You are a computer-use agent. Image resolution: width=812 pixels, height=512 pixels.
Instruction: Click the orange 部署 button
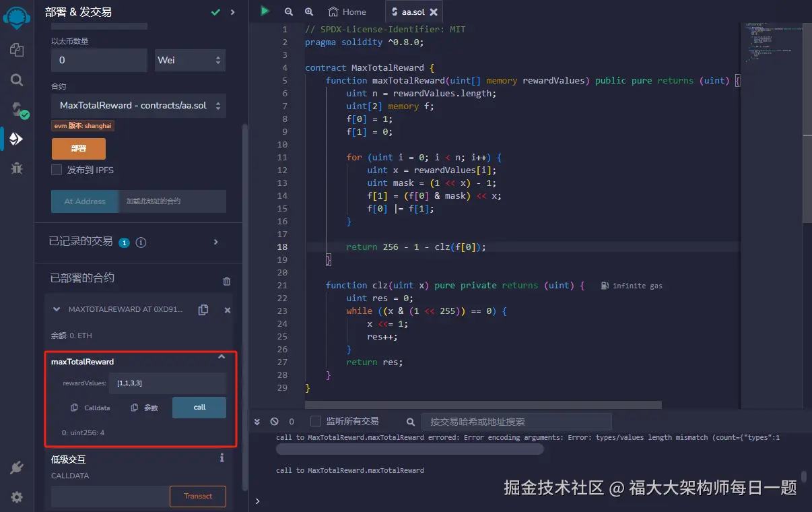click(x=79, y=149)
